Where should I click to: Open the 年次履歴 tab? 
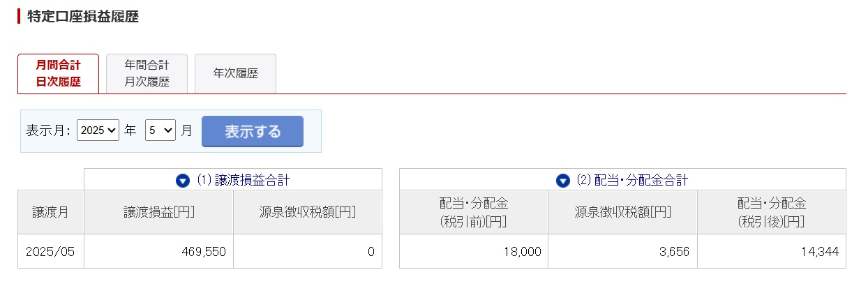coord(235,73)
